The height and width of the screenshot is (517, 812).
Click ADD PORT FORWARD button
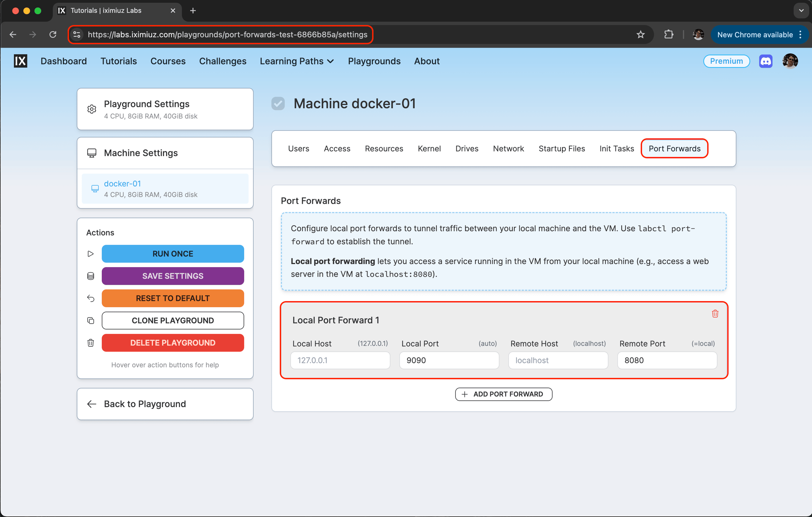point(503,394)
